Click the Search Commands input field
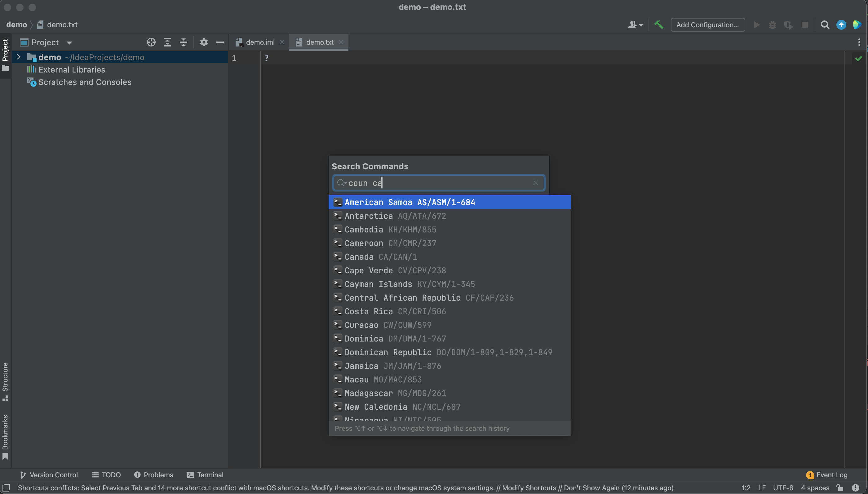Image resolution: width=868 pixels, height=494 pixels. tap(439, 183)
